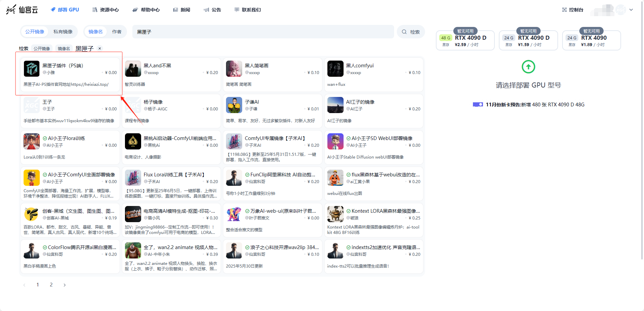Switch search mode to 作者

coord(117,32)
